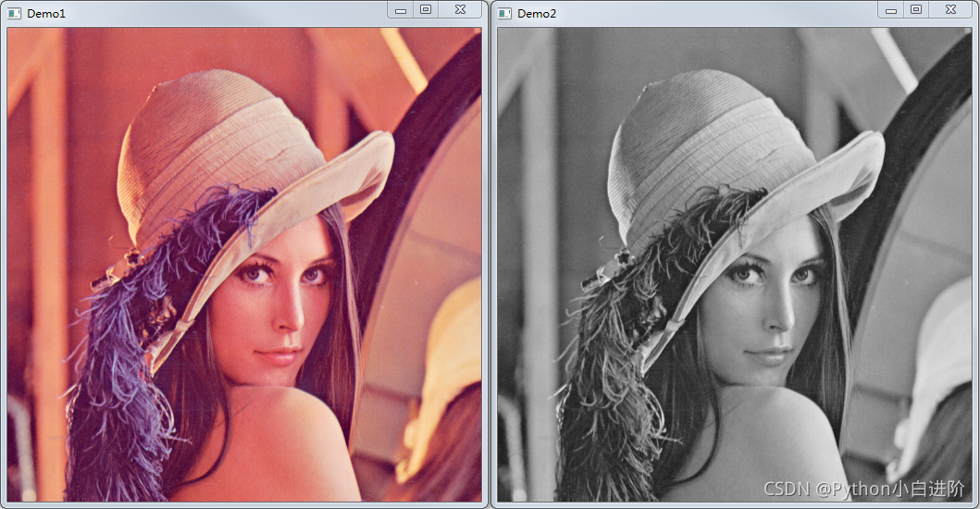Click the feather in the grayscale image
Screen dimensions: 980x509
[606, 370]
